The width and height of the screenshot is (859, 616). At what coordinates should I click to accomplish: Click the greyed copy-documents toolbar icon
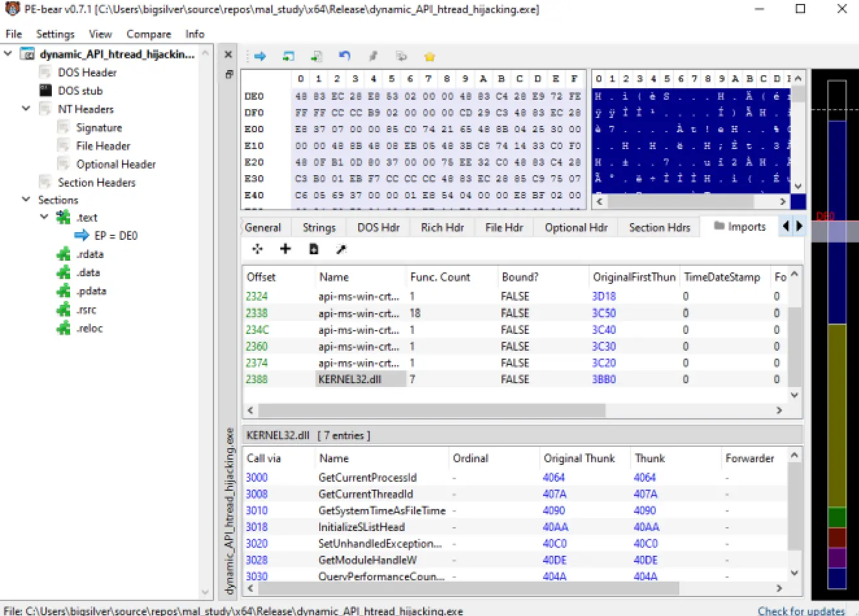pyautogui.click(x=401, y=56)
